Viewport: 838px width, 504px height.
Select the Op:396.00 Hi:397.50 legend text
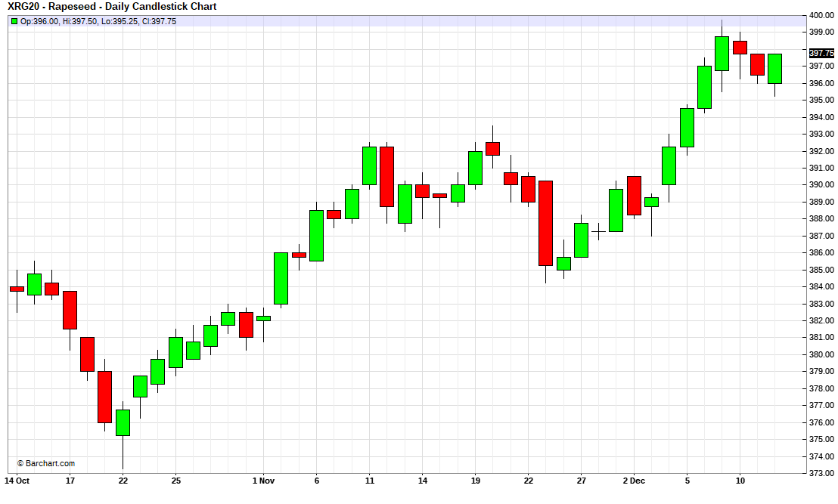pyautogui.click(x=98, y=21)
